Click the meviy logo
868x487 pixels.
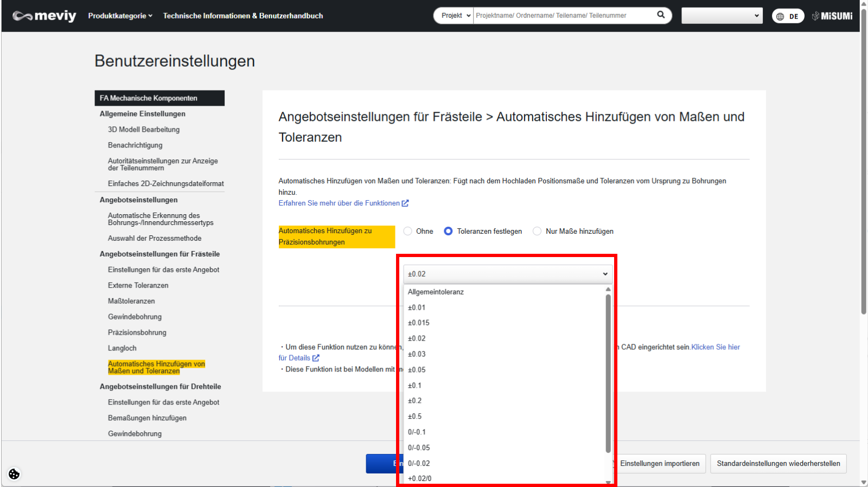click(x=44, y=16)
